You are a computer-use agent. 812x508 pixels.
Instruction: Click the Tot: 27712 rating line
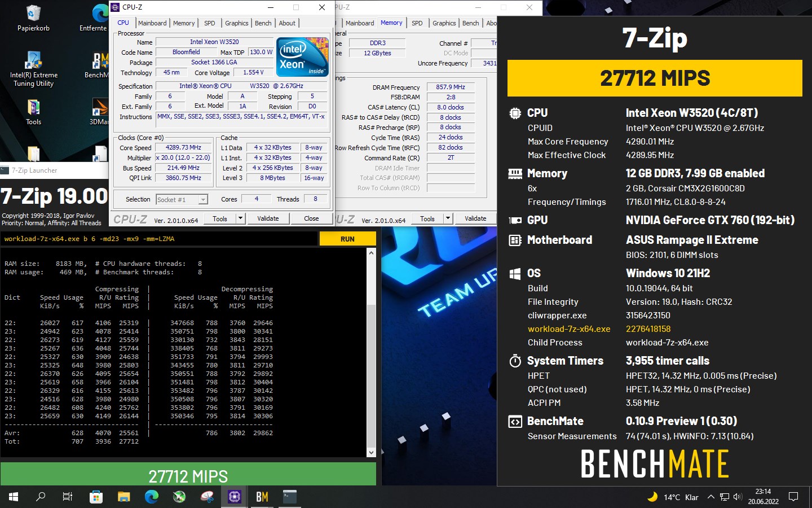72,442
